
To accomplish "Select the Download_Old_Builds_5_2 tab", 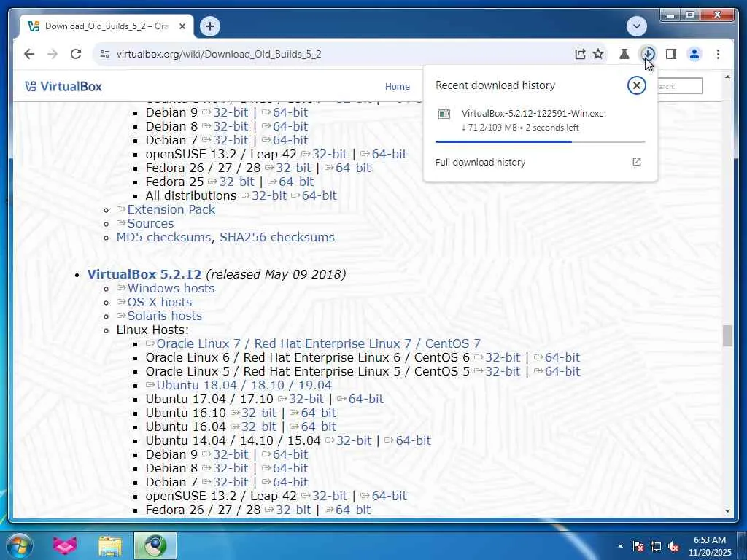I will [x=107, y=26].
